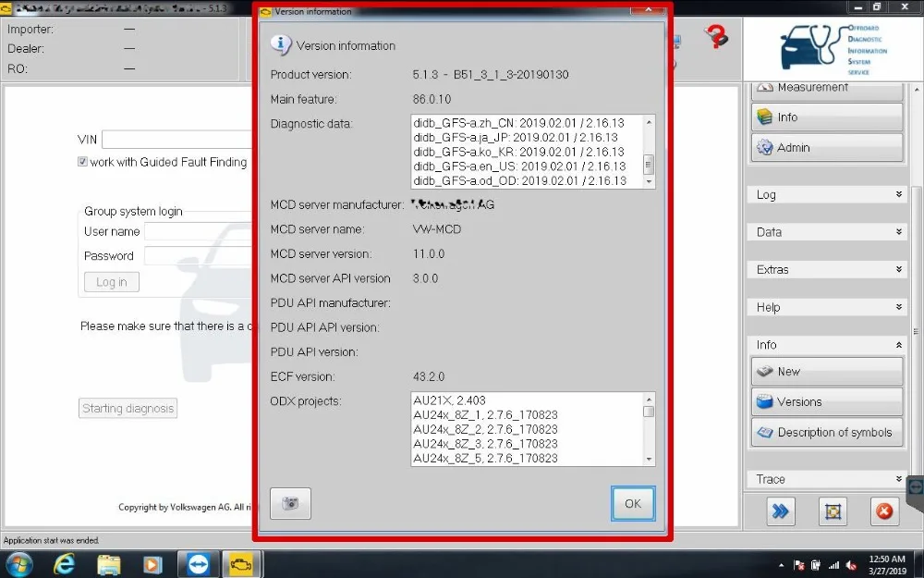Open TeamViewer from taskbar

tap(198, 565)
